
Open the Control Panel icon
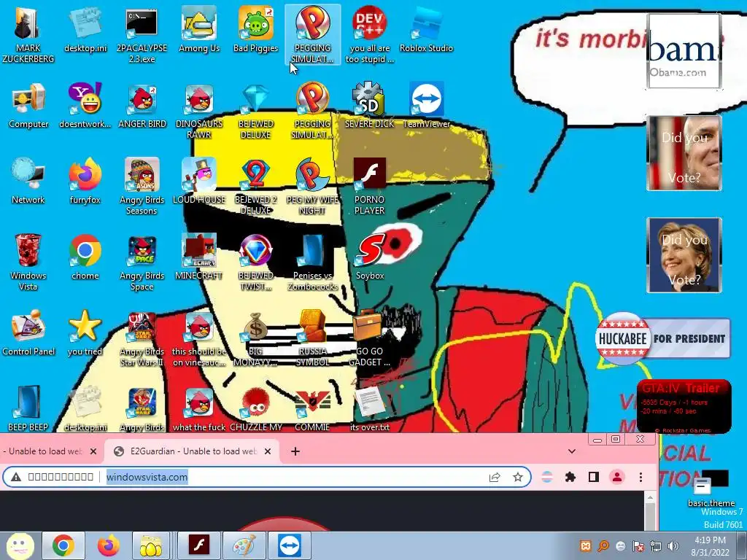tap(28, 332)
